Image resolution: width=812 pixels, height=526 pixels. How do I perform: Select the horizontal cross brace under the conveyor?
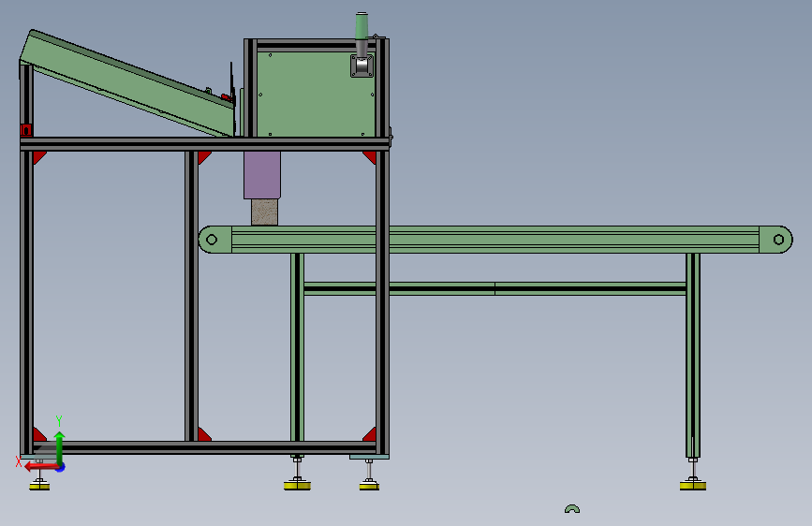[495, 288]
